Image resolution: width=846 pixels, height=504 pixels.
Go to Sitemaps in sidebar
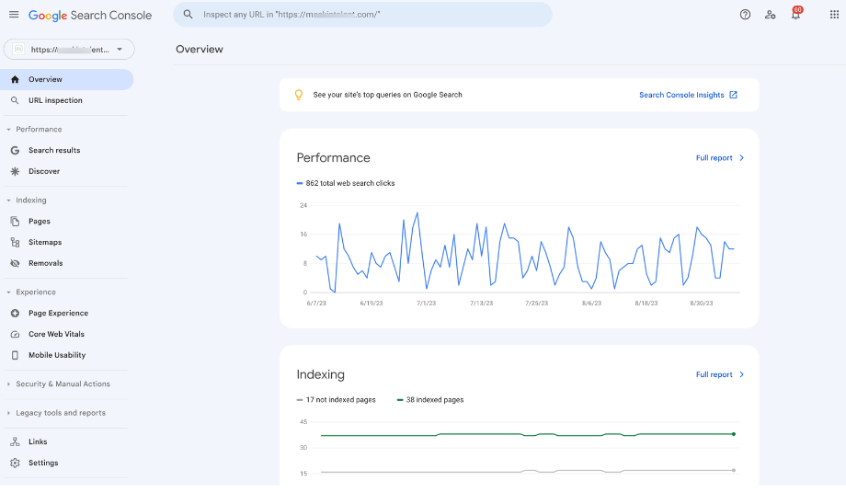coord(44,242)
